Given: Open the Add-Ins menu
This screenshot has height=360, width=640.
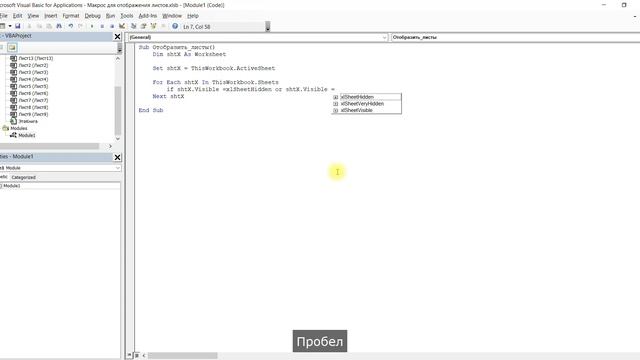Looking at the screenshot, I should [x=147, y=16].
